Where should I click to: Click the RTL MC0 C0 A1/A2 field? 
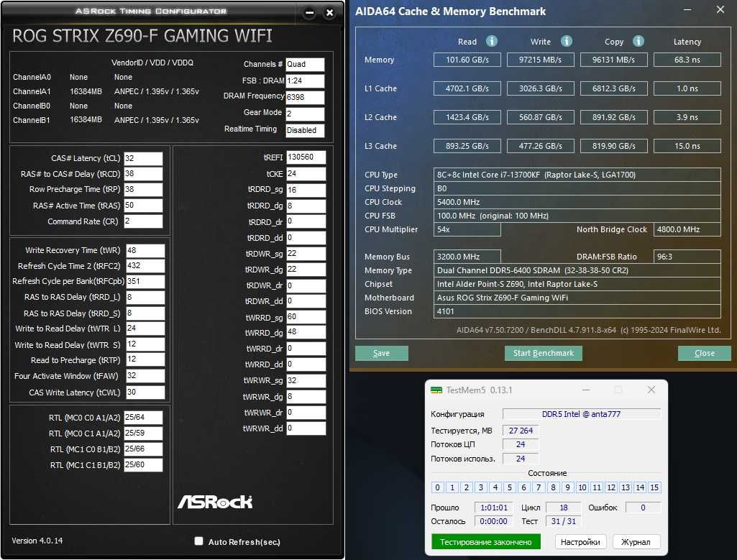click(143, 418)
